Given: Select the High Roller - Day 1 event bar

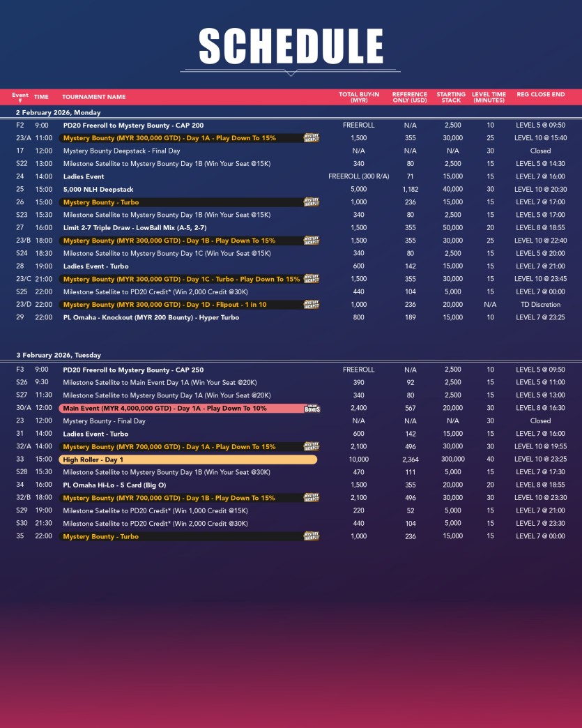Looking at the screenshot, I should [x=187, y=460].
